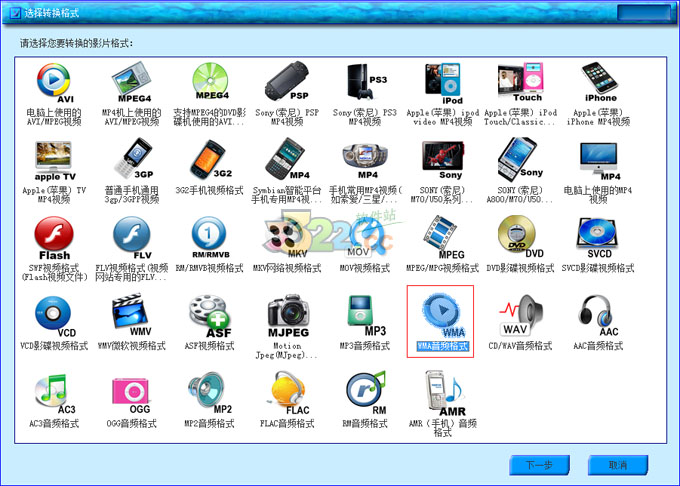Select the iPhone format icon
The image size is (680, 486).
click(x=599, y=82)
